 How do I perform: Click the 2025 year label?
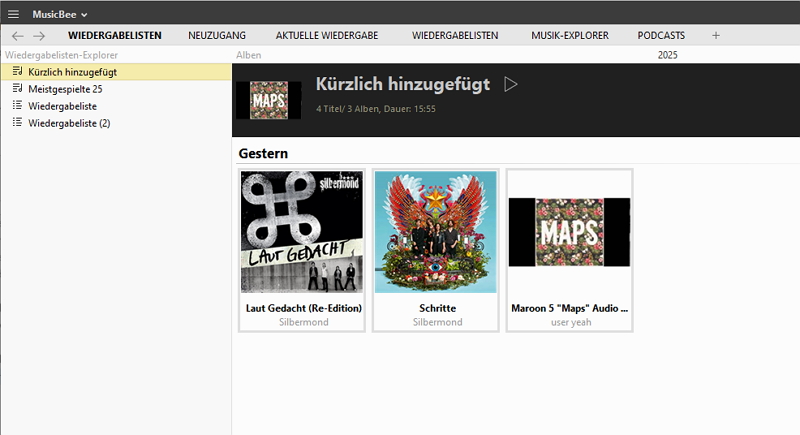coord(667,55)
